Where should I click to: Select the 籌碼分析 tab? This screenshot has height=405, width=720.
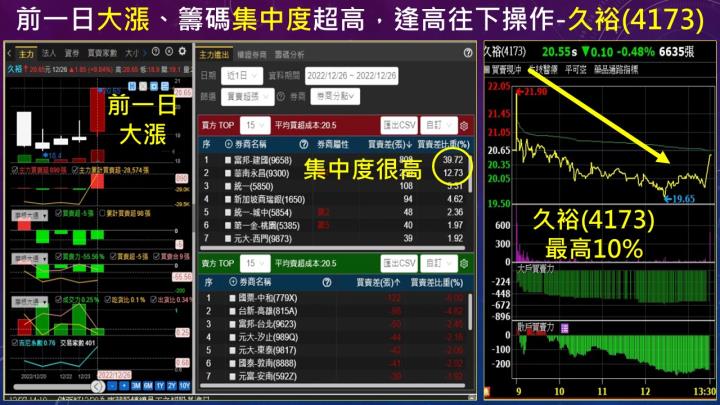click(289, 55)
